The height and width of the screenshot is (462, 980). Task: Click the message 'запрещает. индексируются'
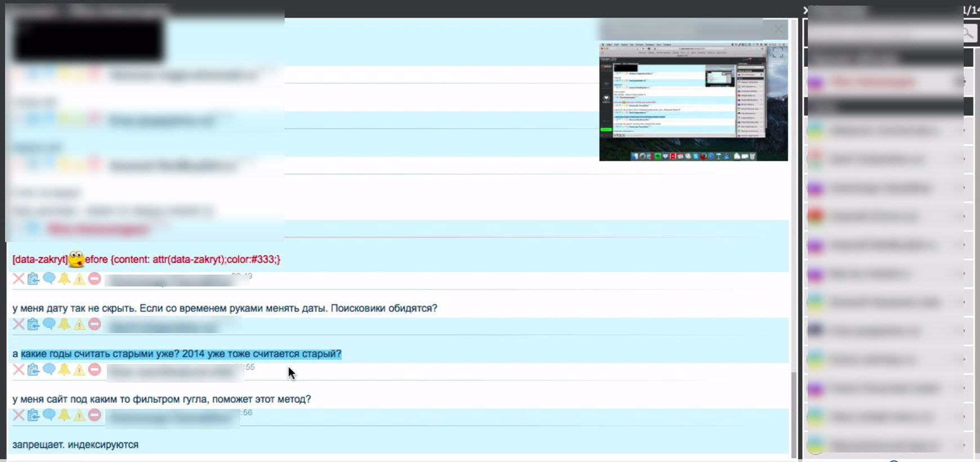pos(75,445)
